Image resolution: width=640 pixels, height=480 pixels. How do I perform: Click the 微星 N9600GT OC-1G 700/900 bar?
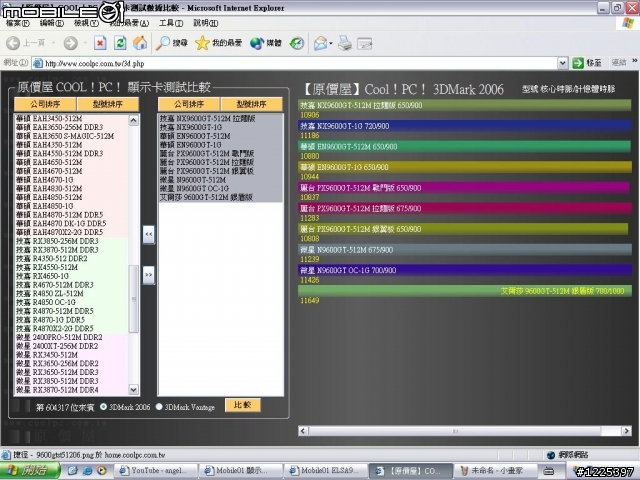(x=465, y=270)
